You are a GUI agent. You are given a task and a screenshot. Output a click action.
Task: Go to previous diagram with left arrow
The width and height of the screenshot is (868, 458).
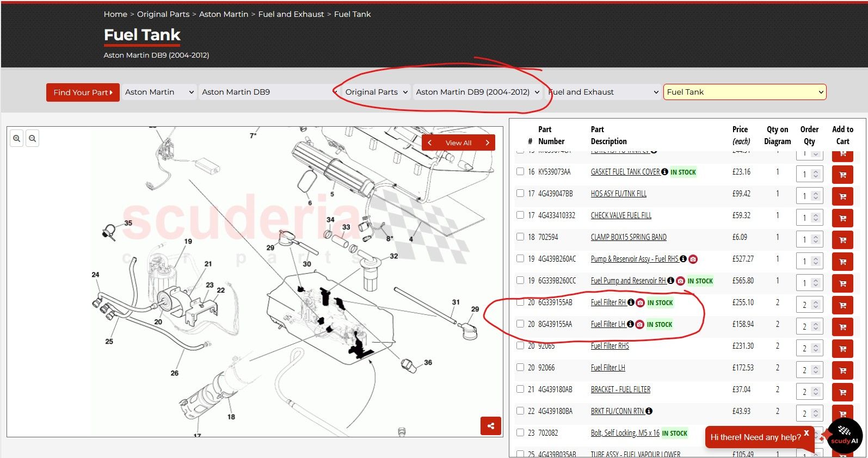tap(429, 143)
